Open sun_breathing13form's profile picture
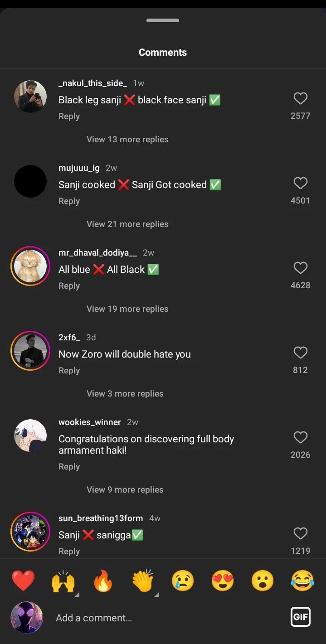The width and height of the screenshot is (326, 644). pyautogui.click(x=30, y=532)
